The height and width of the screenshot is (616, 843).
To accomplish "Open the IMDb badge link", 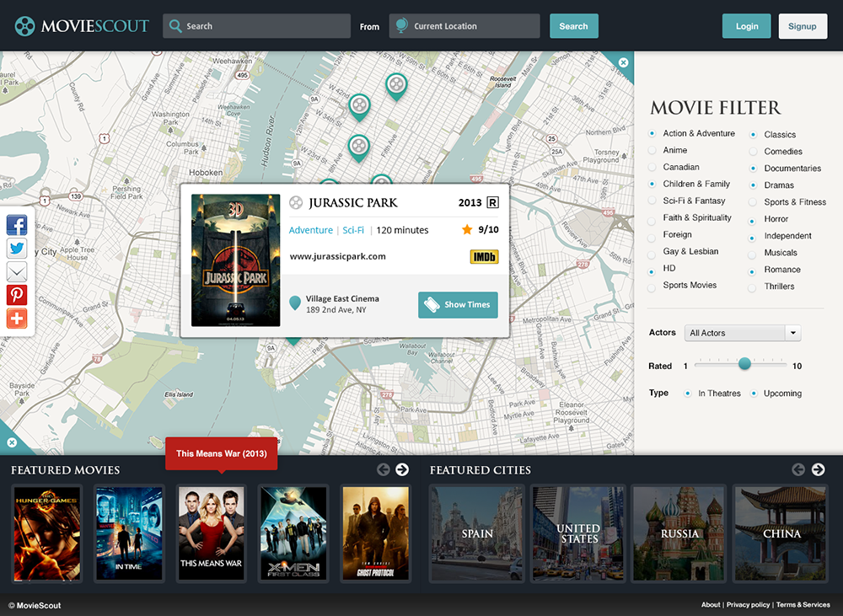I will 484,257.
